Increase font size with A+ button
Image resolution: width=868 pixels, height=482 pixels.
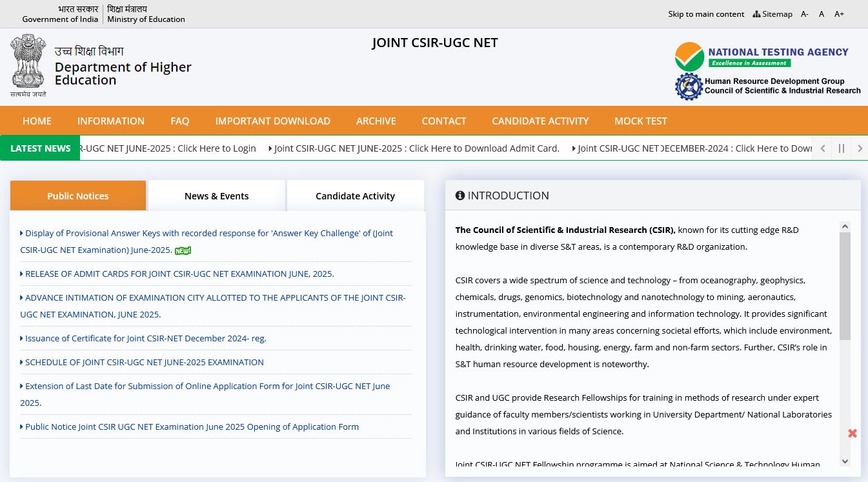coord(839,14)
